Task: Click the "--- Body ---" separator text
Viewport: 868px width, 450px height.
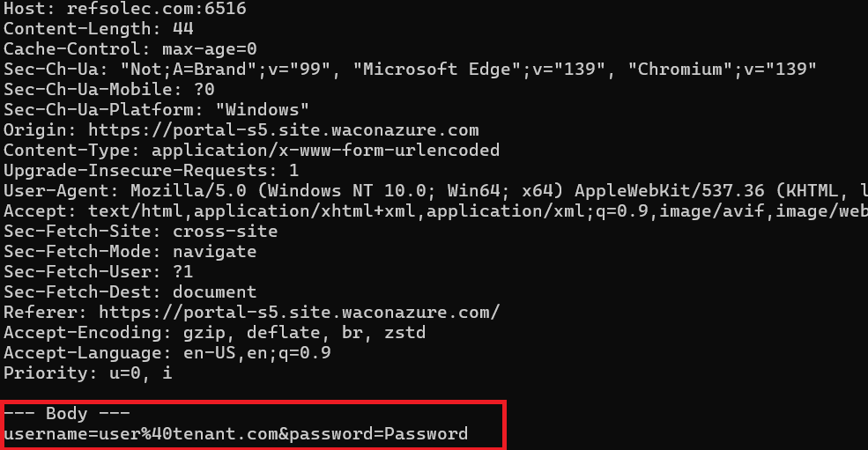Action: point(66,413)
